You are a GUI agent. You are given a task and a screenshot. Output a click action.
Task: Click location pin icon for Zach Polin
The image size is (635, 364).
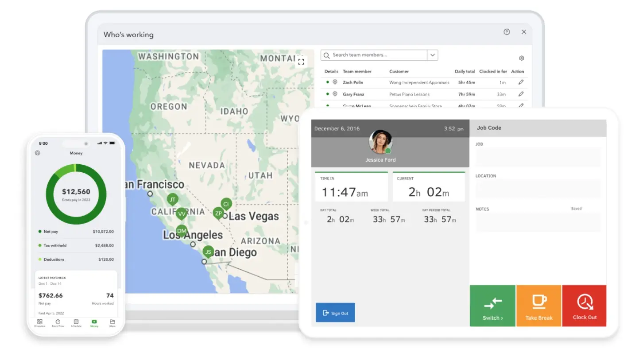pyautogui.click(x=335, y=82)
